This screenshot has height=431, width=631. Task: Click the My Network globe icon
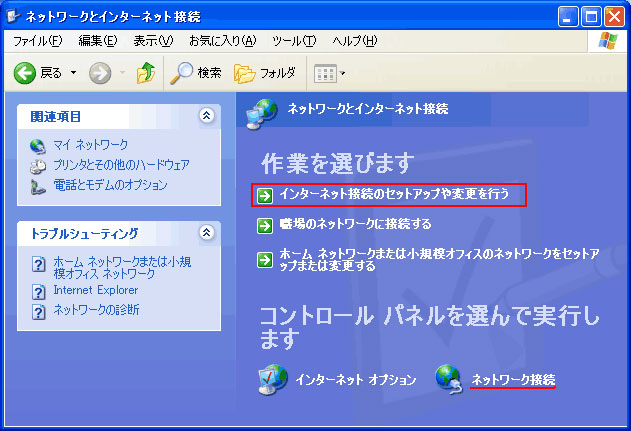(38, 146)
